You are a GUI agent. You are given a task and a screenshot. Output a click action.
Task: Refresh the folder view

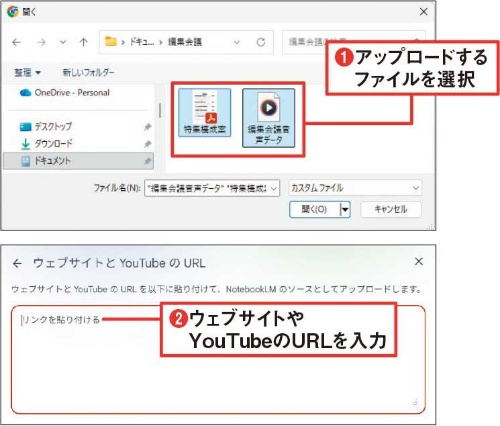click(x=261, y=42)
